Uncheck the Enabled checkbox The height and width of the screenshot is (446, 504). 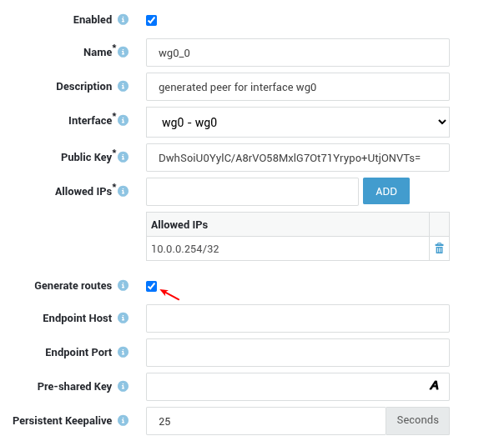151,20
